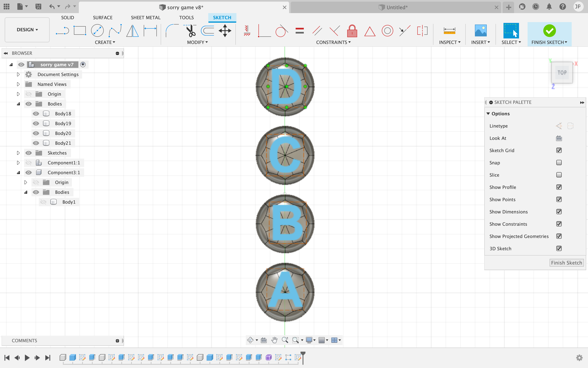Viewport: 588px width, 368px height.
Task: Click the Look At button in palette
Action: 559,138
